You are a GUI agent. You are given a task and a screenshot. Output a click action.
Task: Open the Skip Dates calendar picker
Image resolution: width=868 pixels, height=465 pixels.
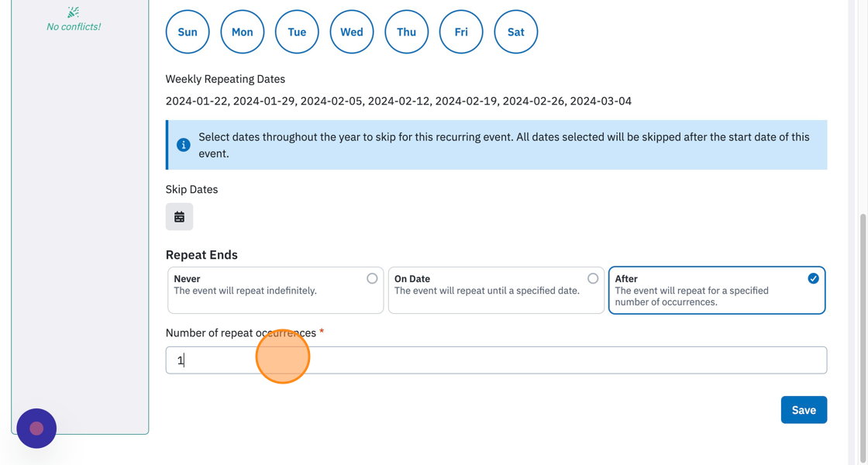pos(179,216)
